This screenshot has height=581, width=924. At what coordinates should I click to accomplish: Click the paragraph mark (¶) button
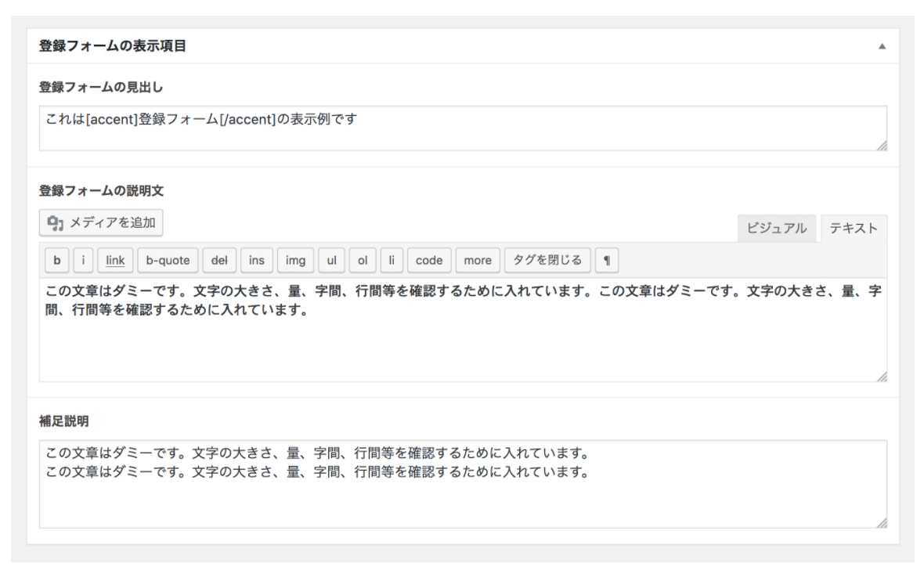tap(607, 260)
